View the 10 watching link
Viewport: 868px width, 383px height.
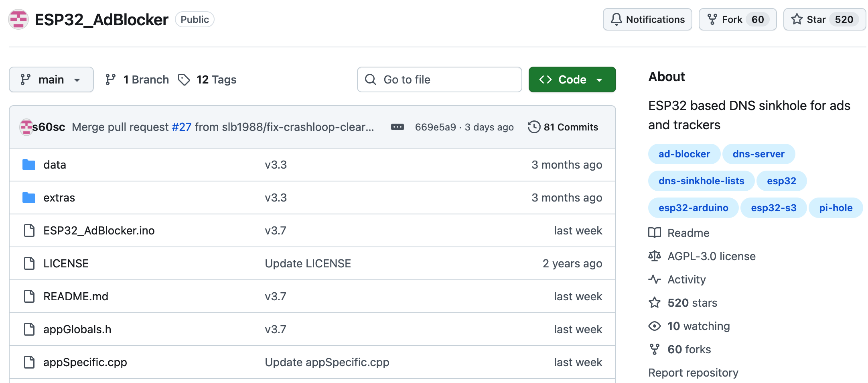(689, 326)
